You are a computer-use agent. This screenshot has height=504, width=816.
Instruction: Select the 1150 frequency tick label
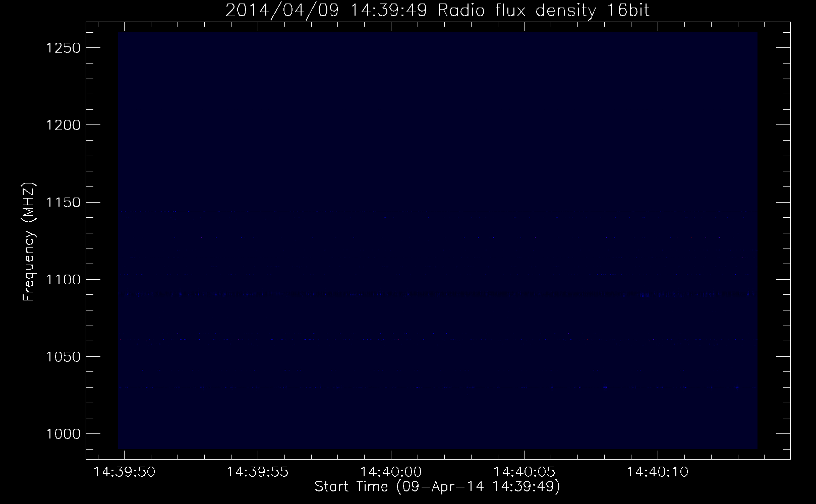pos(64,202)
